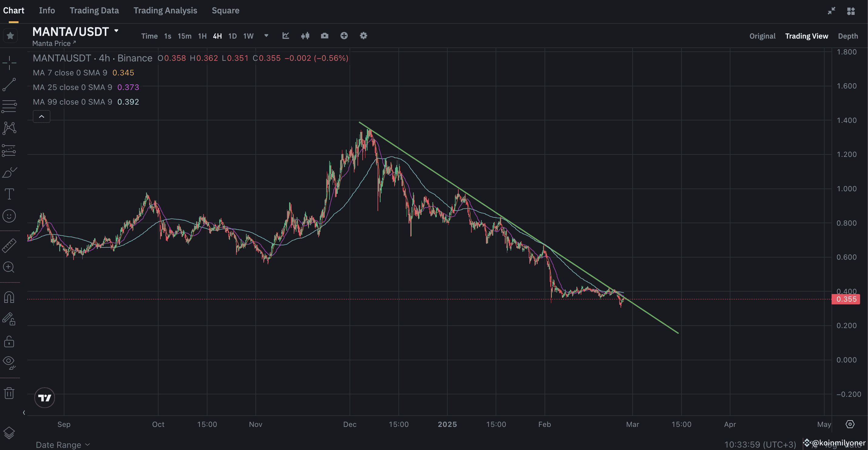Take a chart screenshot with camera icon
The width and height of the screenshot is (868, 450).
pyautogui.click(x=324, y=36)
